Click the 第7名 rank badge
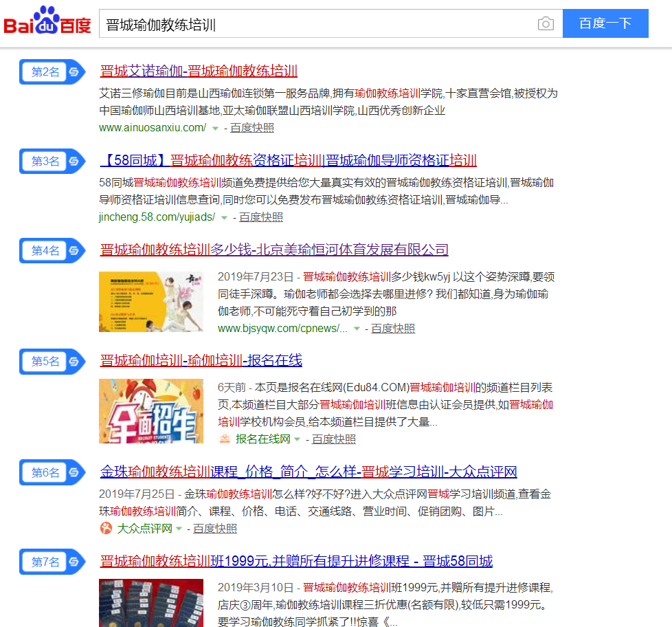672x627 pixels. point(52,562)
